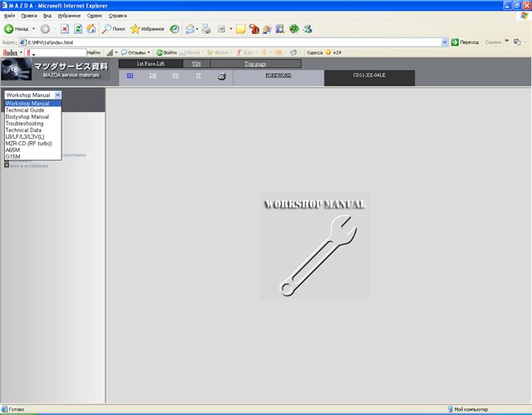The height and width of the screenshot is (415, 532).
Task: Select G15M transmission option
Action: pyautogui.click(x=33, y=157)
